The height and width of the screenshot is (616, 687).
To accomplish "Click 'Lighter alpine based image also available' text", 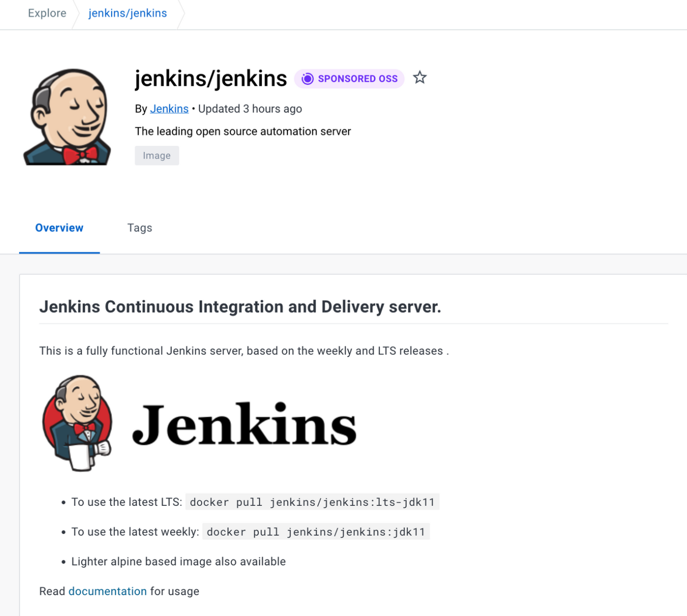I will point(178,561).
